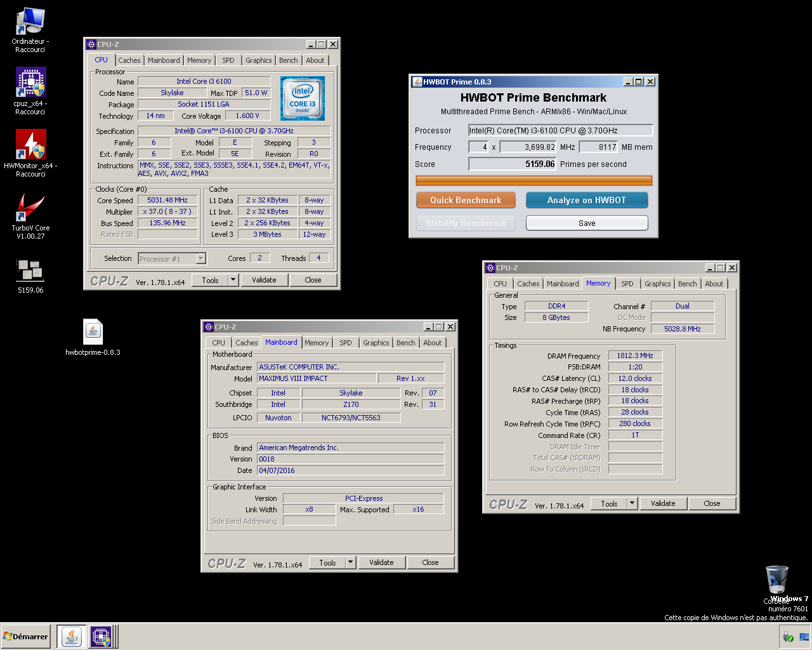
Task: Click LPCIO value NCT6793/NCT5563
Action: [351, 418]
